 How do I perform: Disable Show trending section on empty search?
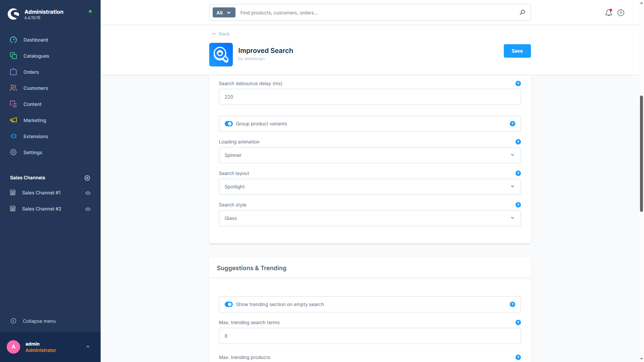coord(228,304)
